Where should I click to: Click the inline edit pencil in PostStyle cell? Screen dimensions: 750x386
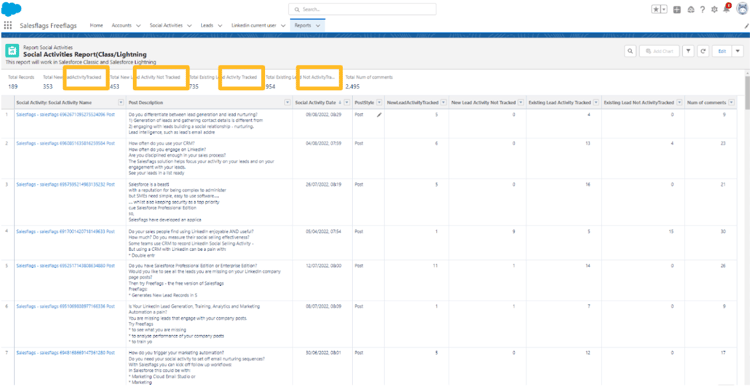pos(379,115)
